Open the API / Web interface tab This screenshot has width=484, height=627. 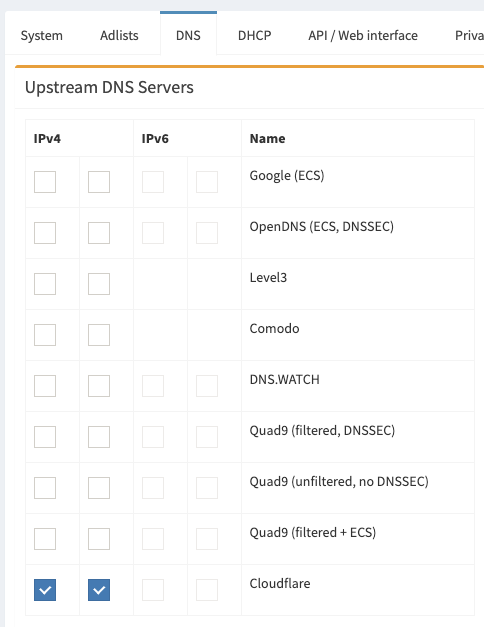click(x=363, y=35)
